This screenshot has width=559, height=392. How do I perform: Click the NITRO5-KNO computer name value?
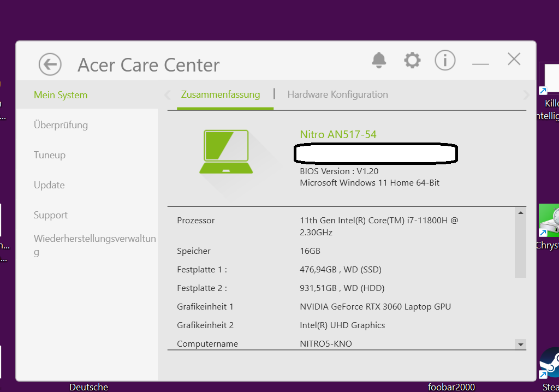point(326,344)
